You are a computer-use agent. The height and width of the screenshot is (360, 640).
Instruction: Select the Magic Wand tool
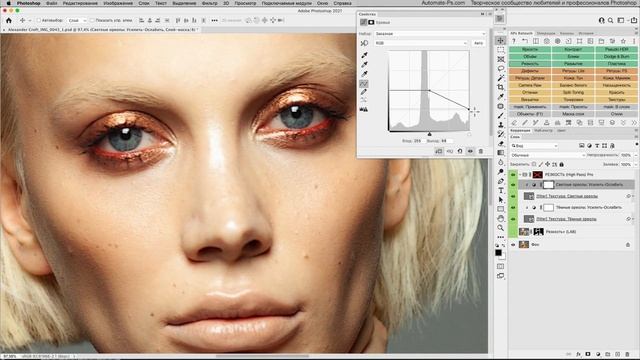pyautogui.click(x=500, y=78)
